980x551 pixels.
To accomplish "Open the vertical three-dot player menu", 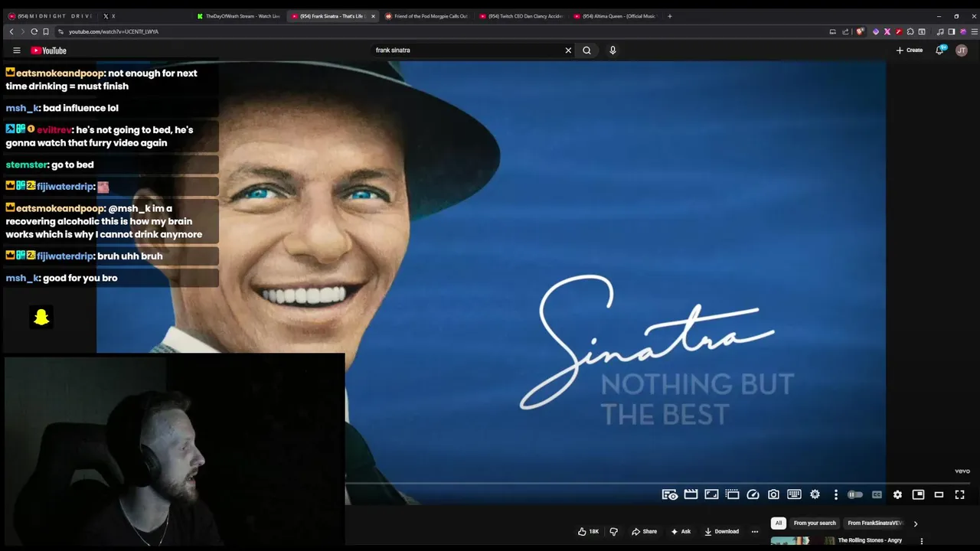I will tap(836, 494).
